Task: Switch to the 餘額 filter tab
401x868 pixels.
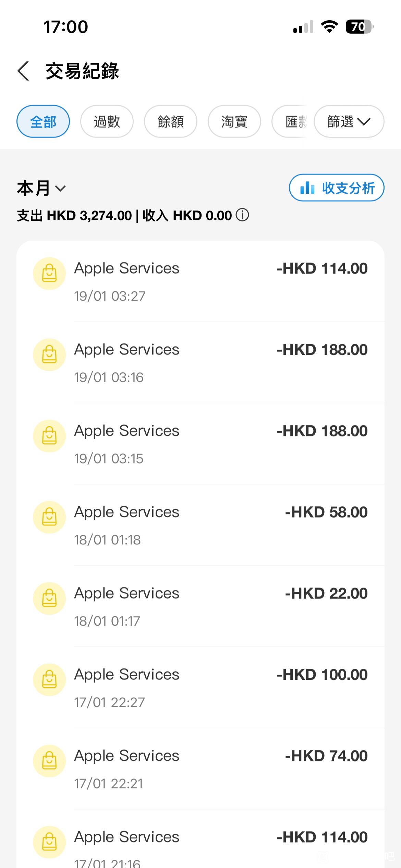Action: coord(171,121)
